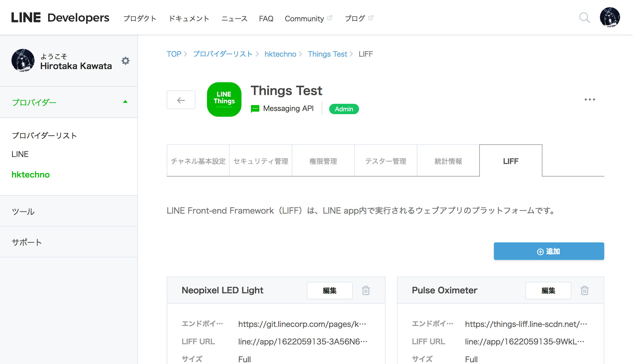633x364 pixels.
Task: Expand the サポート sidebar section
Action: [69, 242]
